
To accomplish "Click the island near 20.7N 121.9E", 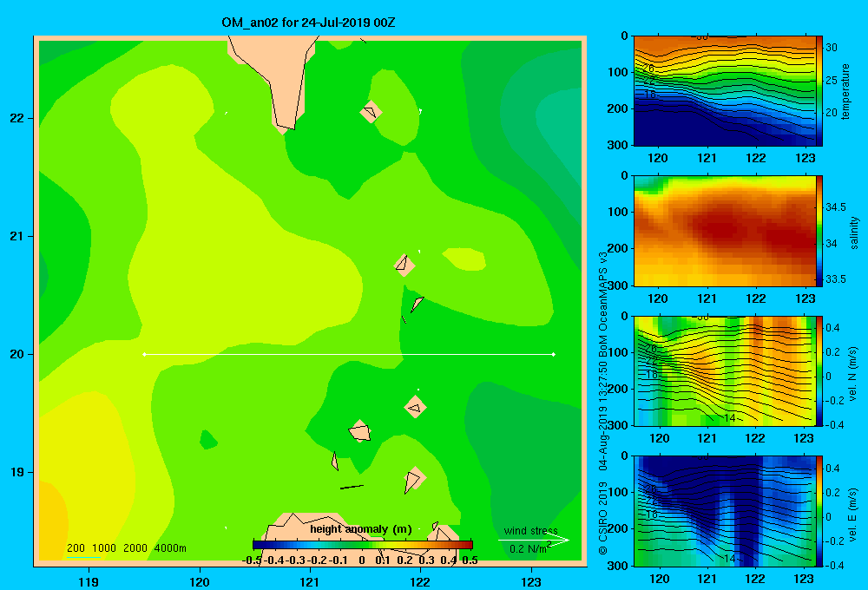I will [x=404, y=265].
